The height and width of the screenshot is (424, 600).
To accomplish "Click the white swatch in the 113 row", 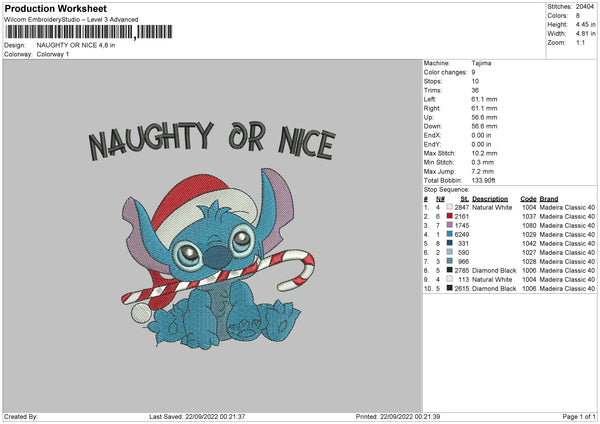I will 449,279.
